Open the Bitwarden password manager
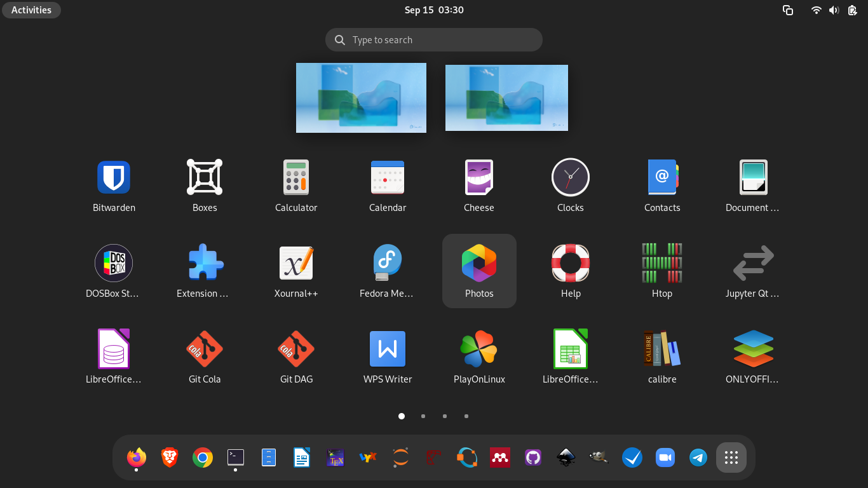The image size is (868, 488). (114, 178)
